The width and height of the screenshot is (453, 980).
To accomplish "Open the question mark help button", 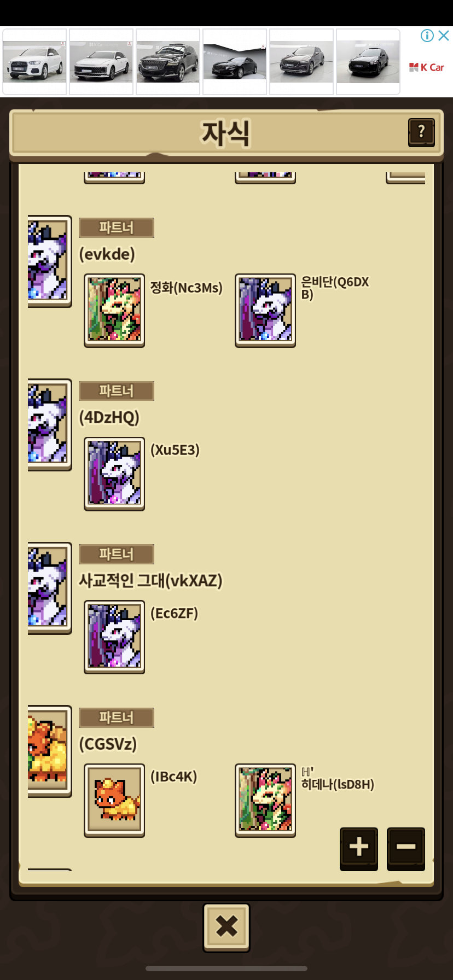I will (x=421, y=132).
